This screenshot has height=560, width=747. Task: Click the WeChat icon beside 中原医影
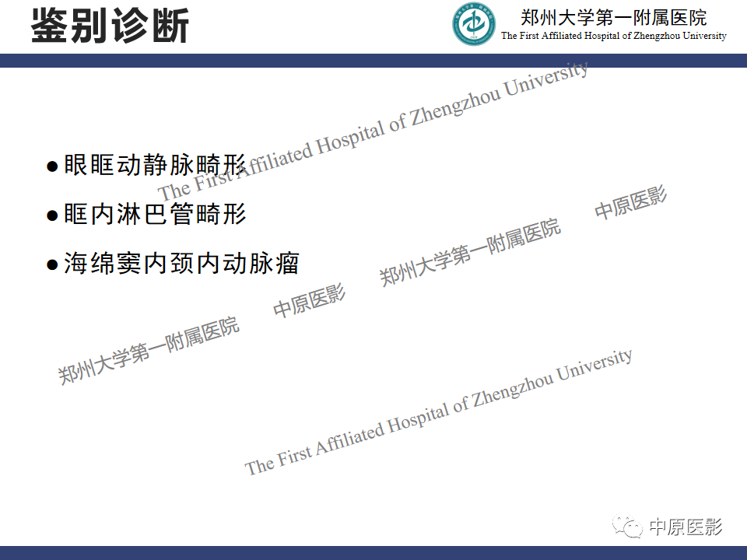(x=627, y=527)
